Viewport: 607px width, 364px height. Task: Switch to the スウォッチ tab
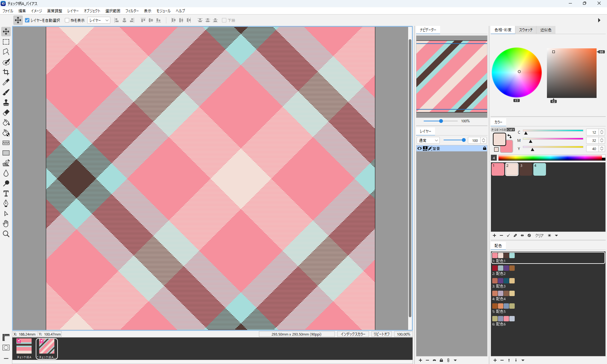pos(526,30)
